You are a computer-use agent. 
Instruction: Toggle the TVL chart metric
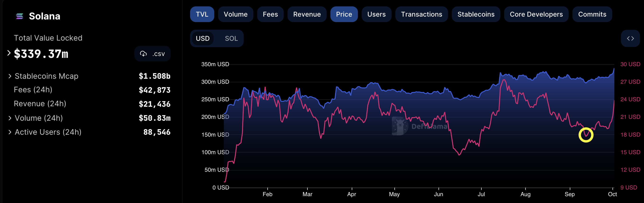(202, 14)
